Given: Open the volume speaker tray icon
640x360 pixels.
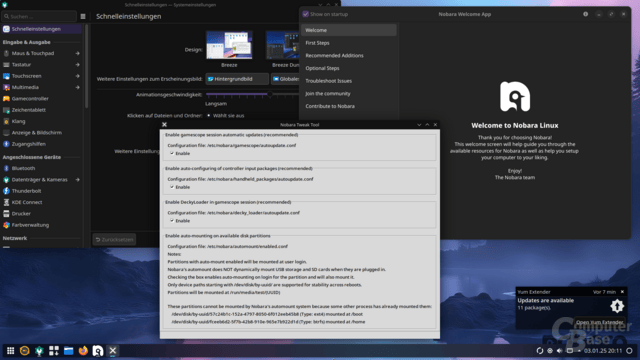Looking at the screenshot, I should pyautogui.click(x=560, y=351).
